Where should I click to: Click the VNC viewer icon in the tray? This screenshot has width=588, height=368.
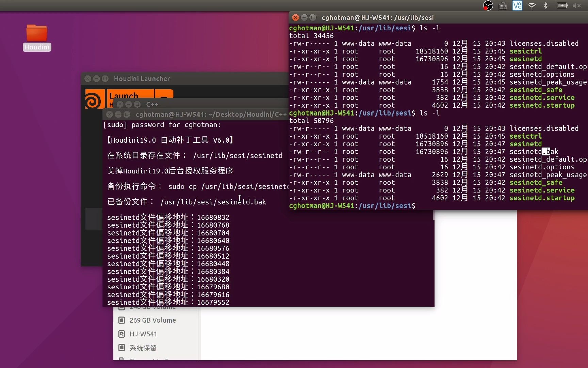click(517, 5)
